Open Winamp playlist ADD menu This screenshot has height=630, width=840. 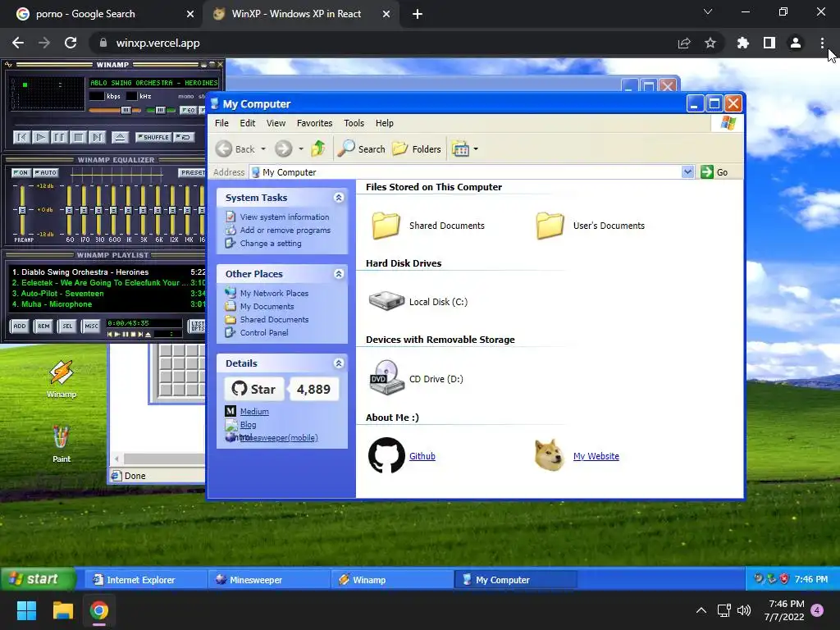point(20,326)
